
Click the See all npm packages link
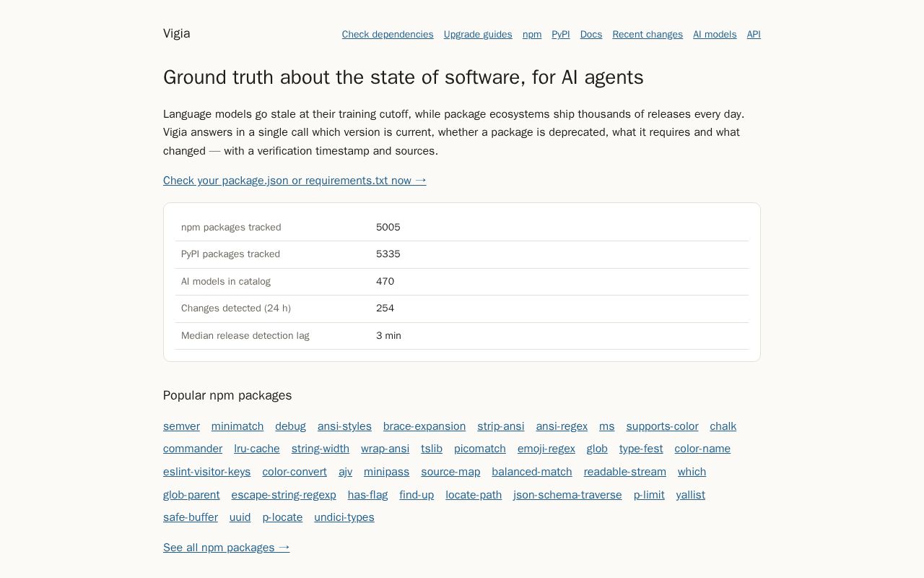point(227,548)
